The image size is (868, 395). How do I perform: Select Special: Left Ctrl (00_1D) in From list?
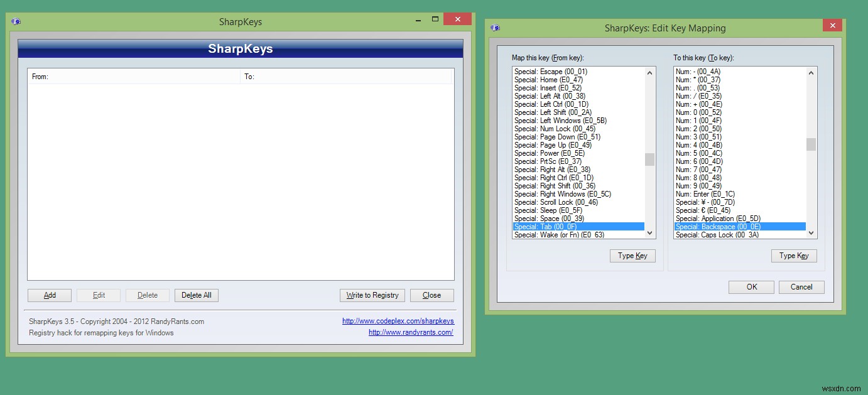click(578, 104)
